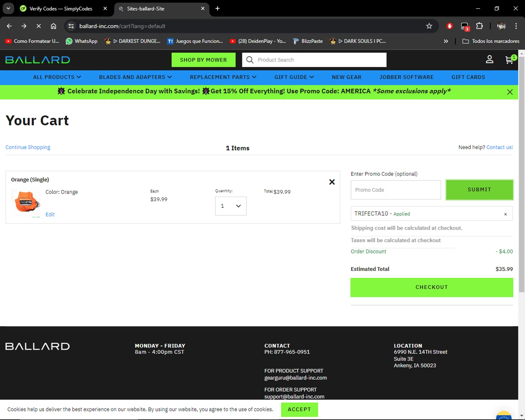Edit the Orange (Single) cart item

[x=50, y=215]
